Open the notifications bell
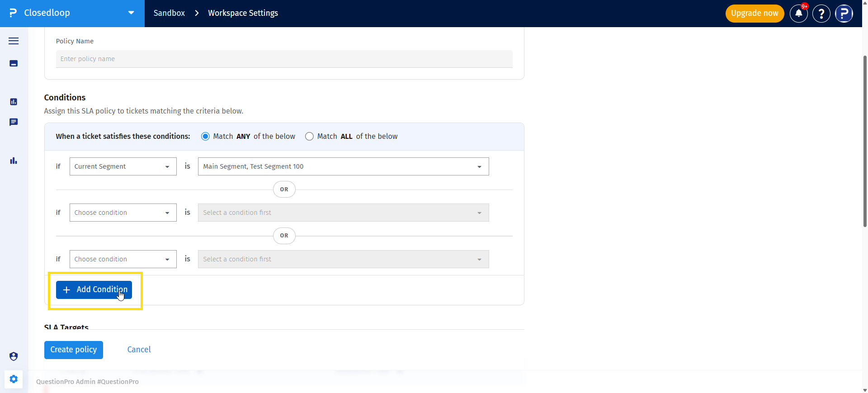This screenshot has height=393, width=868. pos(798,13)
